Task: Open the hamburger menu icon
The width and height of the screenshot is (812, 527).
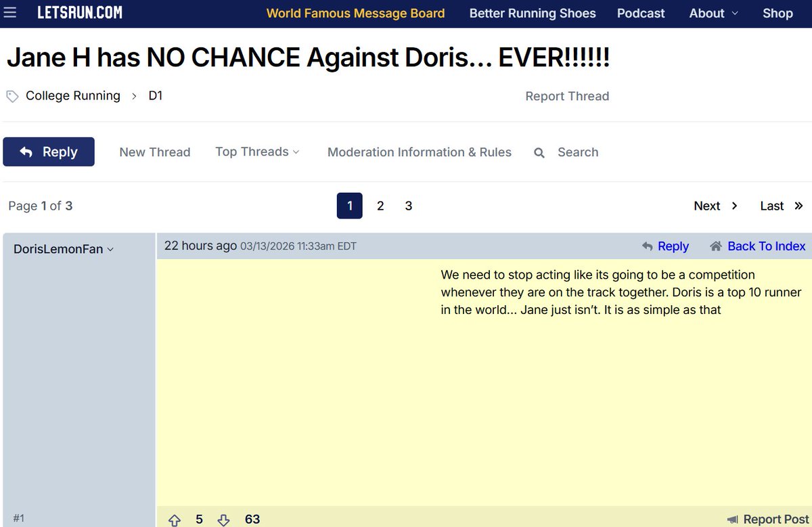Action: tap(10, 13)
